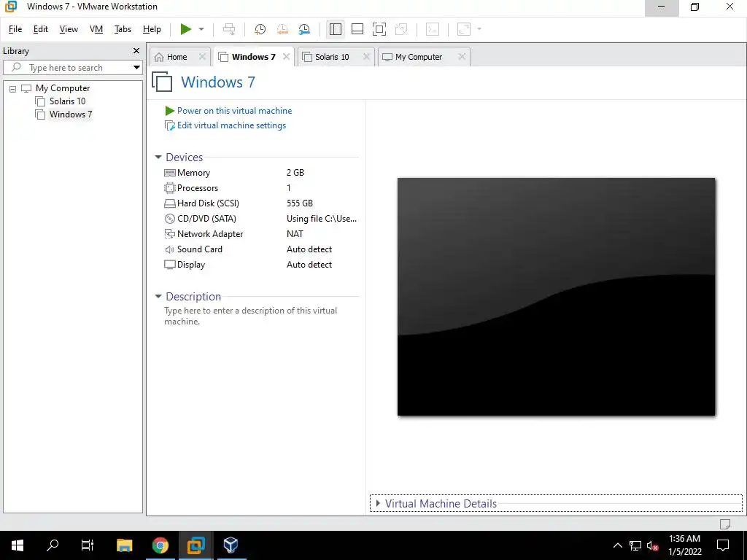Close the Windows 7 tab
Screen dimensions: 747x560
pos(286,57)
